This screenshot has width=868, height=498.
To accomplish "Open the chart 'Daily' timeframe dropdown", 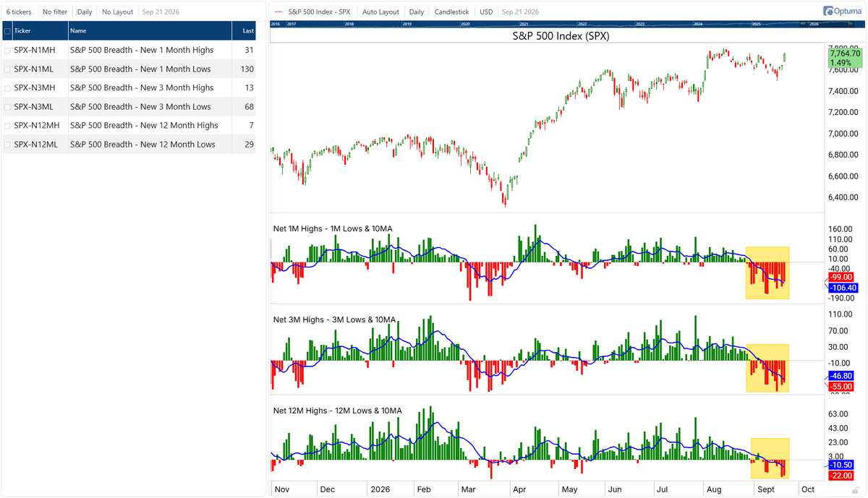I will [x=417, y=12].
